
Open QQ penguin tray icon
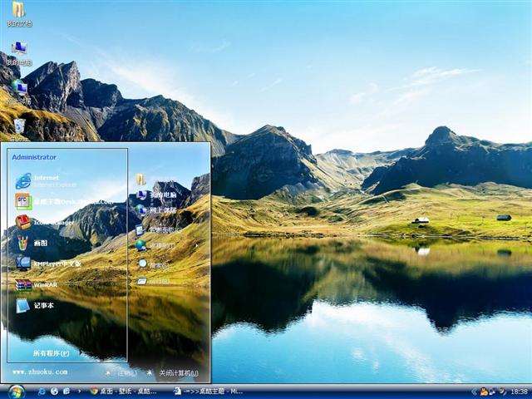484,392
